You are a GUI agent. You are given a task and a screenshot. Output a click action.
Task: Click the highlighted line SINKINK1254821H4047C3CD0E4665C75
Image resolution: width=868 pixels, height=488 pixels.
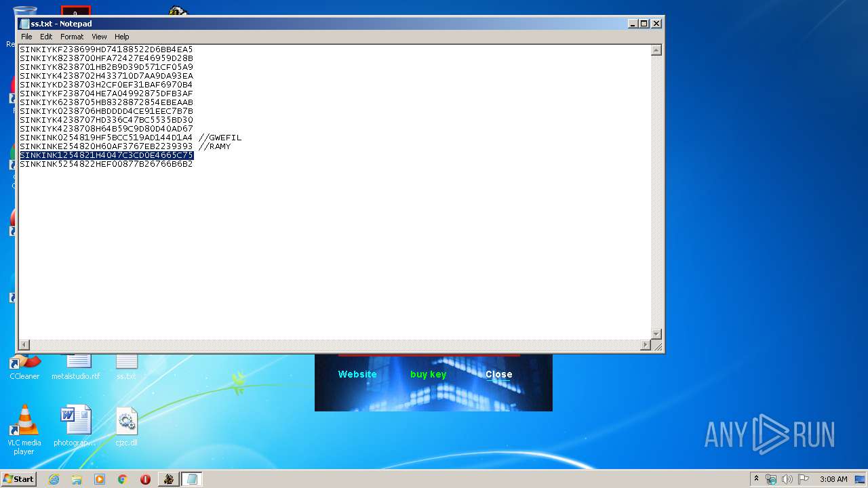click(x=106, y=155)
